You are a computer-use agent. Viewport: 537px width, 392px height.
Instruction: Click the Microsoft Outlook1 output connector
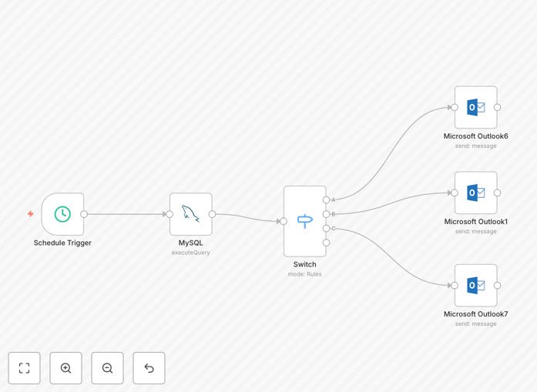pyautogui.click(x=497, y=193)
